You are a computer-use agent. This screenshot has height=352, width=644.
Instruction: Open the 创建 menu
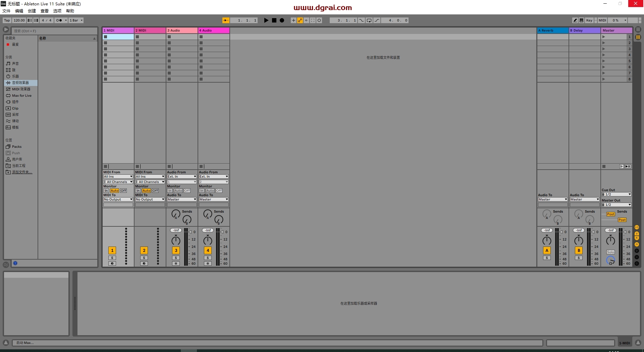[32, 11]
